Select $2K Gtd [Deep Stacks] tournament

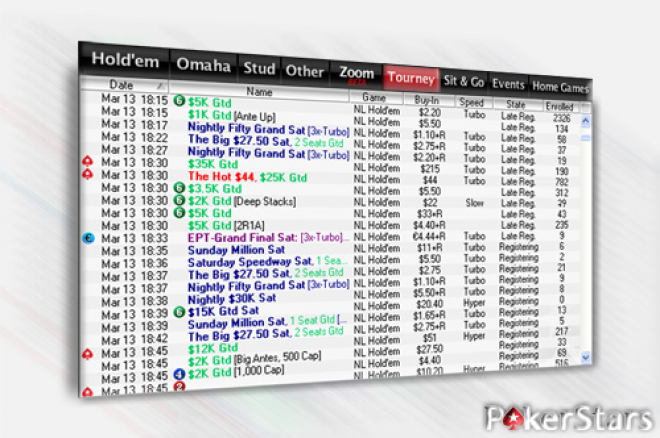click(242, 201)
